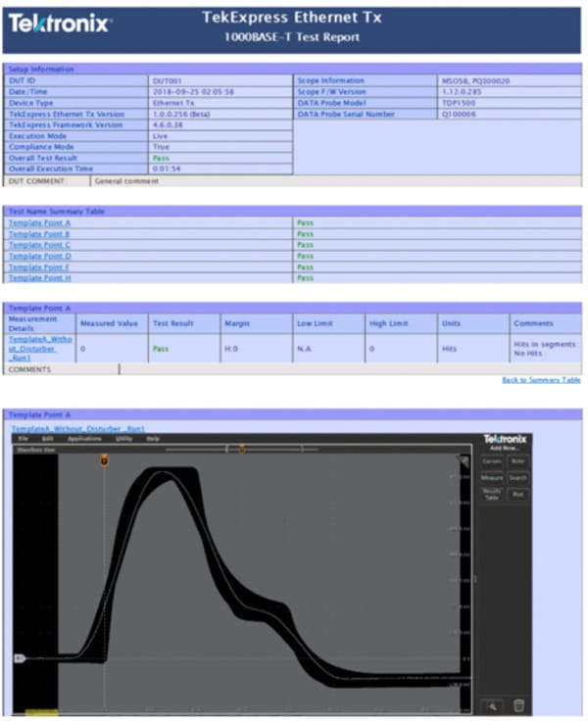Click the zoom magnifier icon
The width and height of the screenshot is (588, 724).
[x=492, y=704]
